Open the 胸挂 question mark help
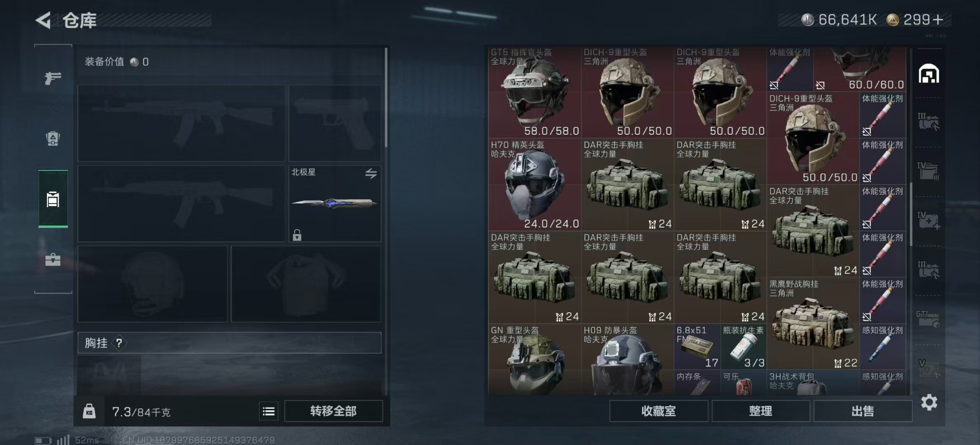 click(x=119, y=343)
